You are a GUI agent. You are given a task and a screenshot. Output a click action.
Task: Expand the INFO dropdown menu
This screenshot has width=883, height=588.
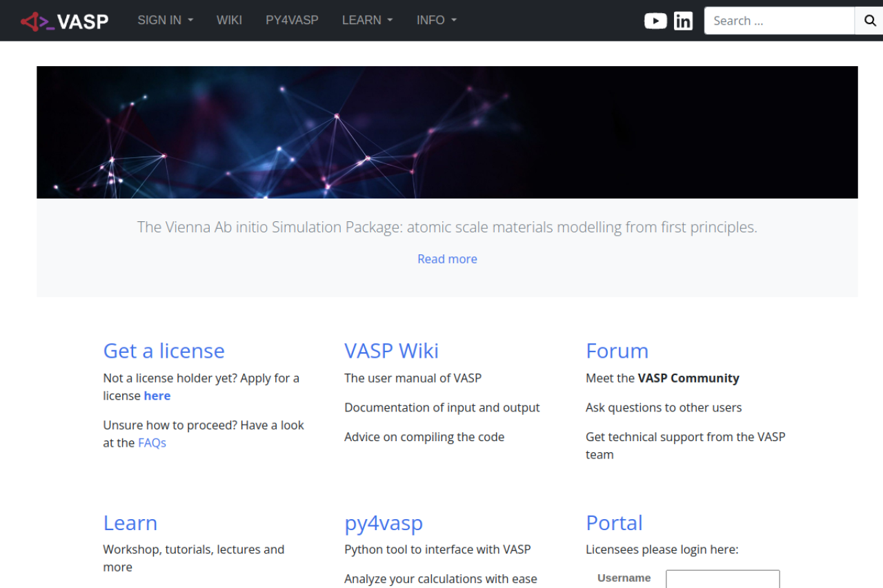tap(437, 21)
